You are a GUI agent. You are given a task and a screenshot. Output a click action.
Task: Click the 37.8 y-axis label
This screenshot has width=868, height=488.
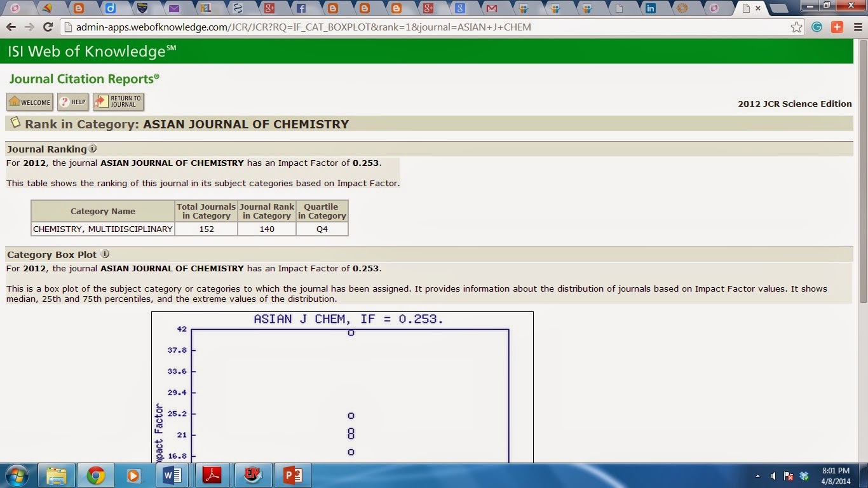(x=177, y=350)
